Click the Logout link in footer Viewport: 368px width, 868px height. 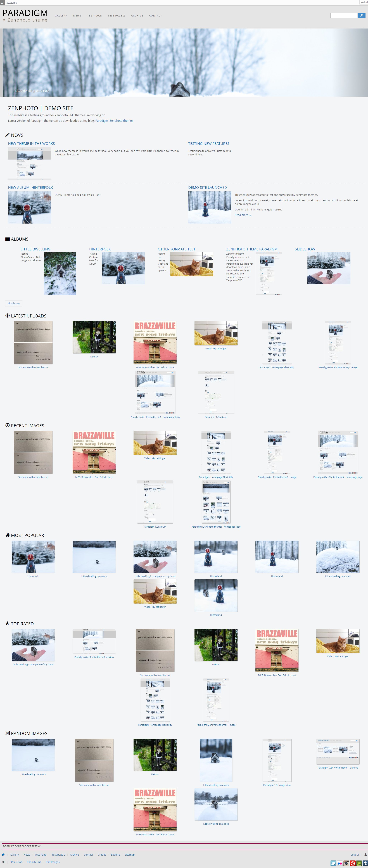click(355, 855)
